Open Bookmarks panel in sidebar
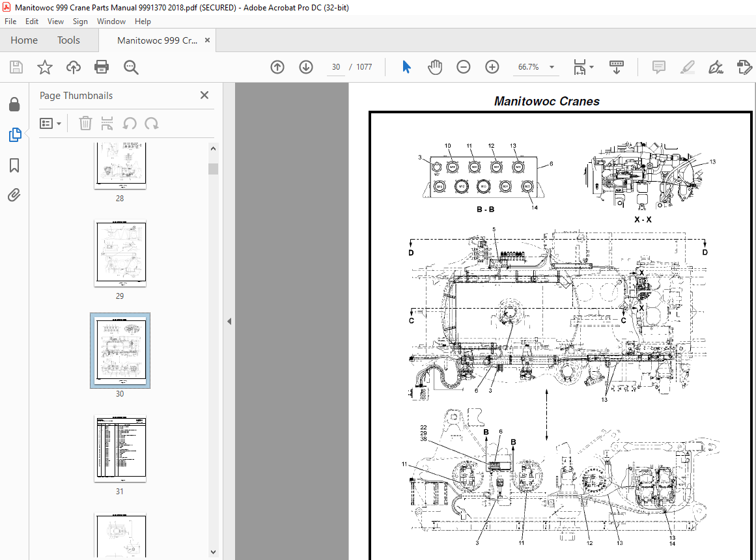The height and width of the screenshot is (560, 756). click(x=14, y=165)
